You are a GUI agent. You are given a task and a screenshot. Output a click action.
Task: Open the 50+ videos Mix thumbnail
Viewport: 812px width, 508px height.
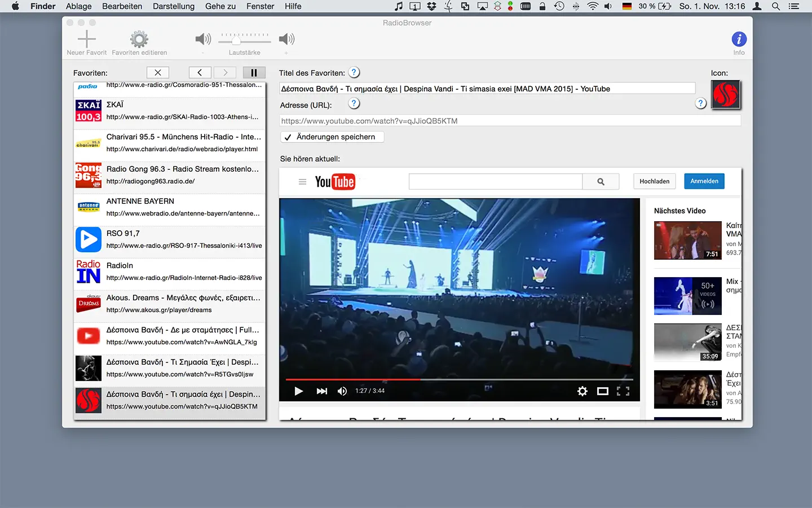coord(688,296)
